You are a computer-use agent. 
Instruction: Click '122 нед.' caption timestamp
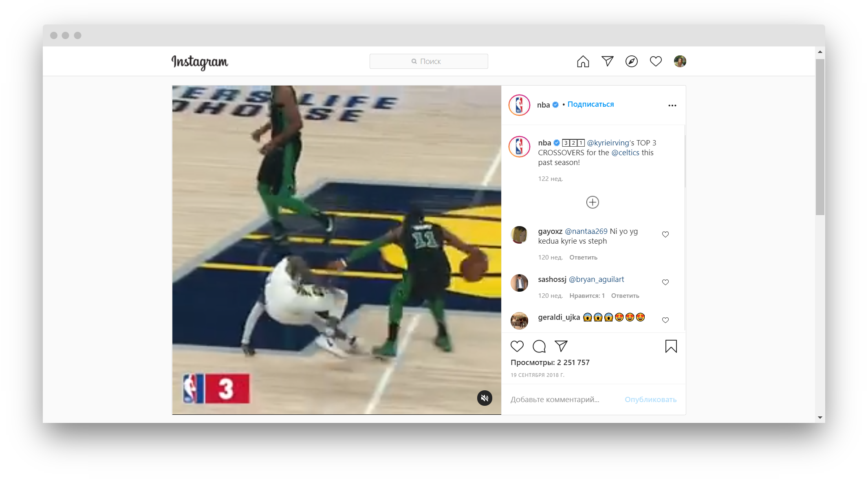550,179
